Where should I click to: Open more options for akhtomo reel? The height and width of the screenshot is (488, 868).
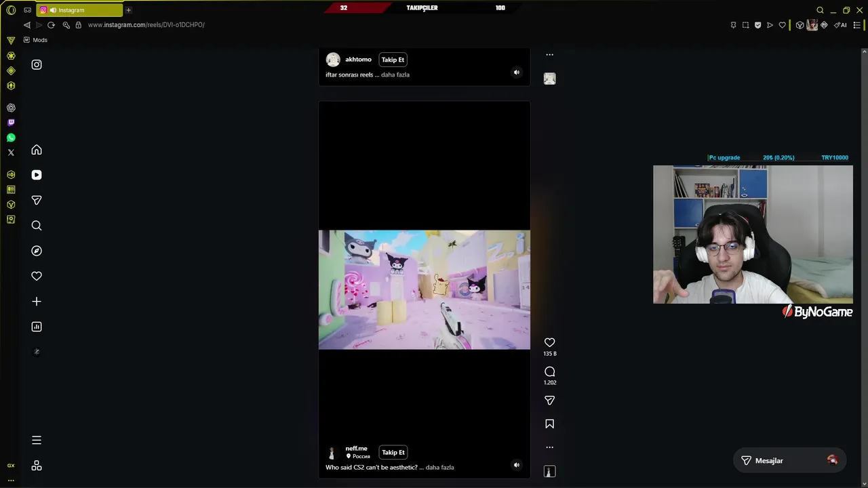[550, 55]
